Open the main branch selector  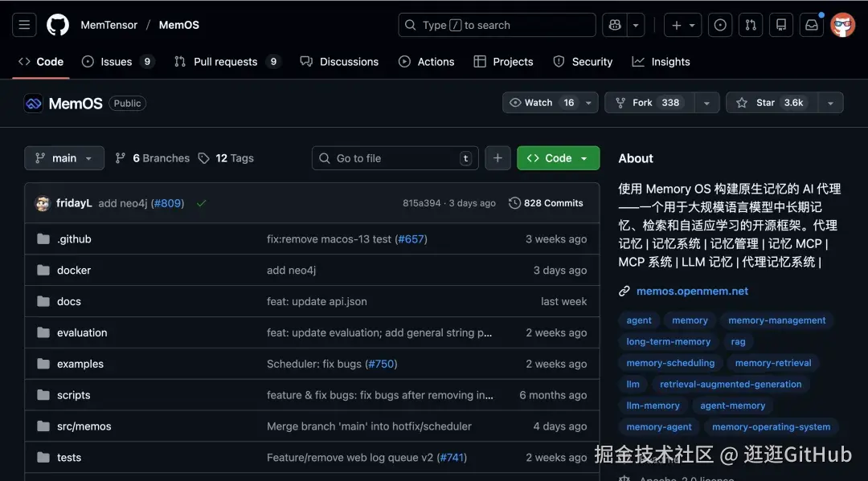(x=64, y=158)
